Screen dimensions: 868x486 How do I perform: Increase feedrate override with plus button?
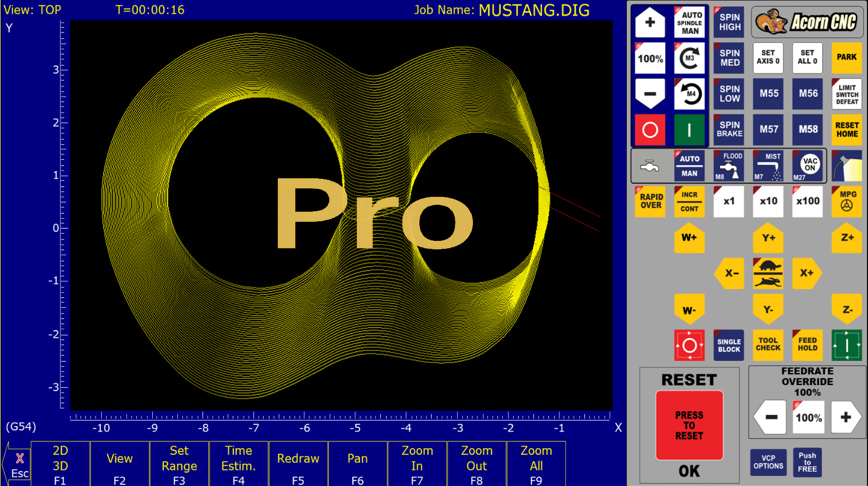tap(846, 417)
